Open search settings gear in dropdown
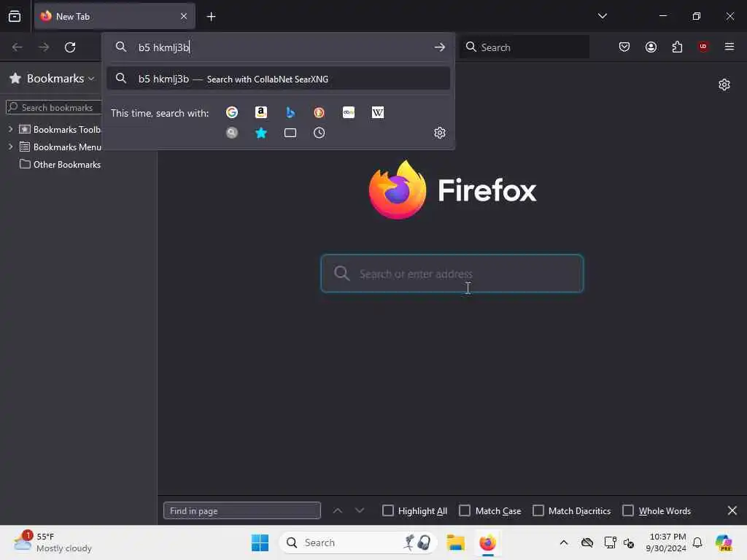Screen dimensions: 747x560 (440, 133)
